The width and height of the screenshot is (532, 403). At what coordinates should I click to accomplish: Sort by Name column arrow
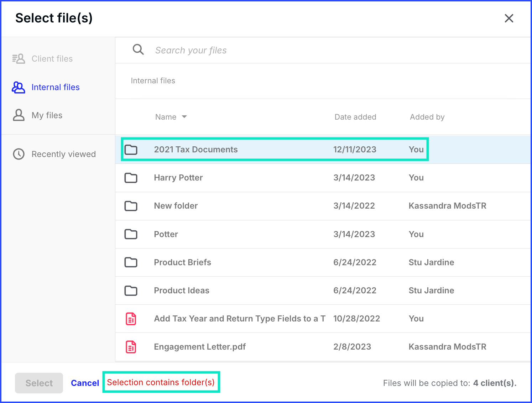(184, 117)
